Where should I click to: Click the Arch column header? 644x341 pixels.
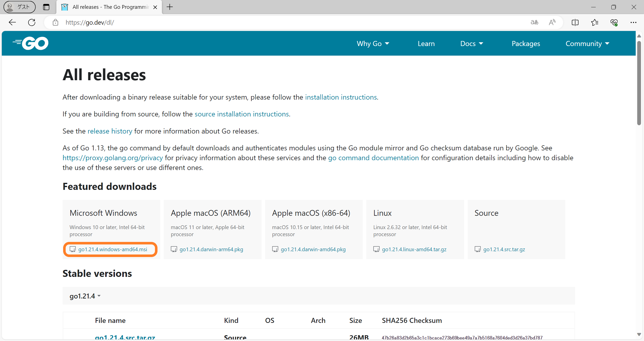[x=318, y=320]
